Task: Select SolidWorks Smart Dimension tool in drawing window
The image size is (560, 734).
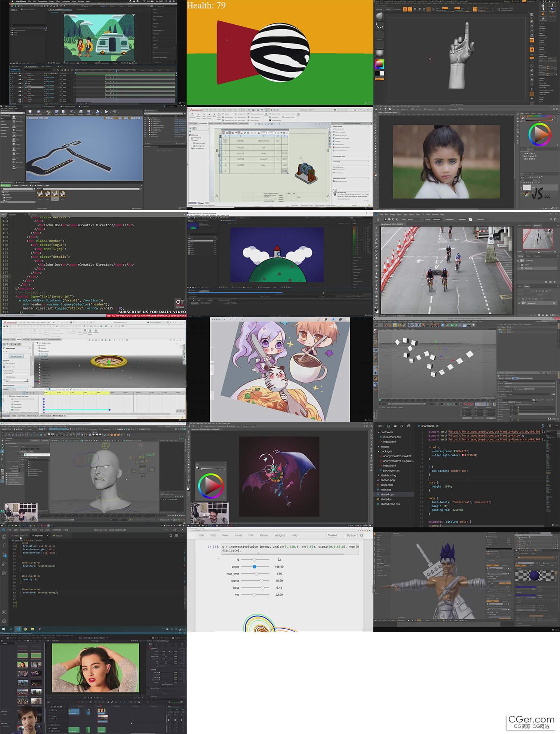Action: click(x=192, y=116)
